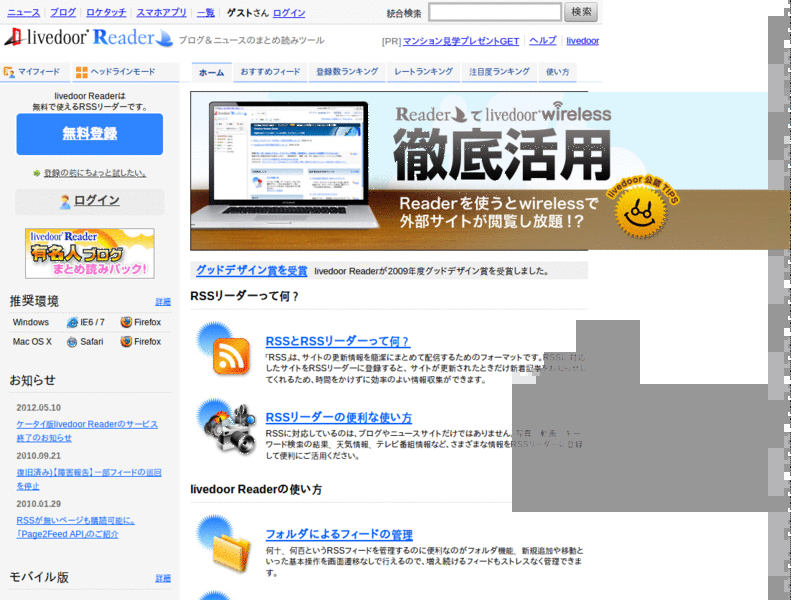
Task: Click the orange RSS feed icon
Action: coord(231,356)
